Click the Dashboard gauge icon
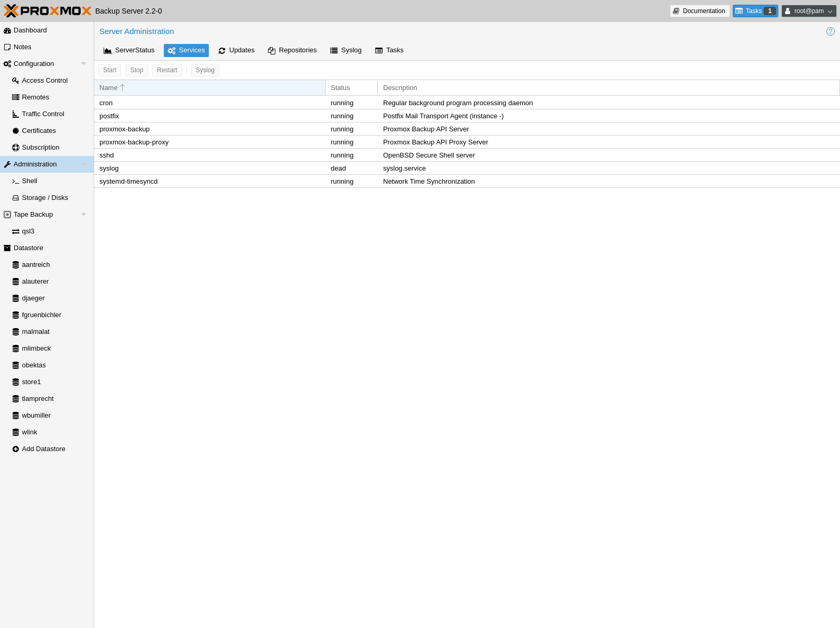This screenshot has height=628, width=840. click(x=7, y=30)
